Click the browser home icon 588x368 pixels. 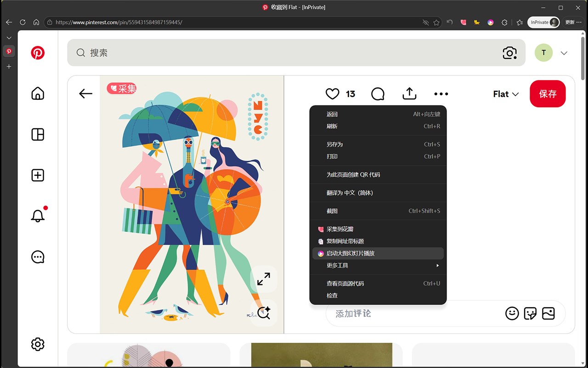pyautogui.click(x=36, y=22)
